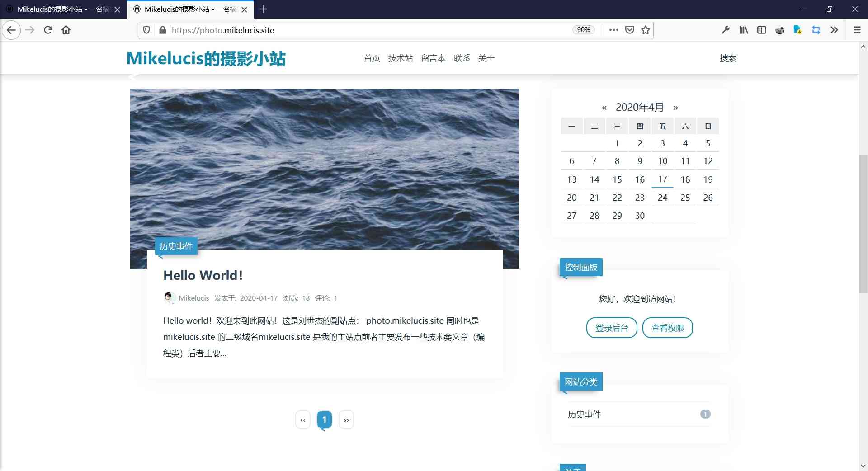The width and height of the screenshot is (868, 471).
Task: Open the Firefox hamburger menu
Action: tap(857, 30)
